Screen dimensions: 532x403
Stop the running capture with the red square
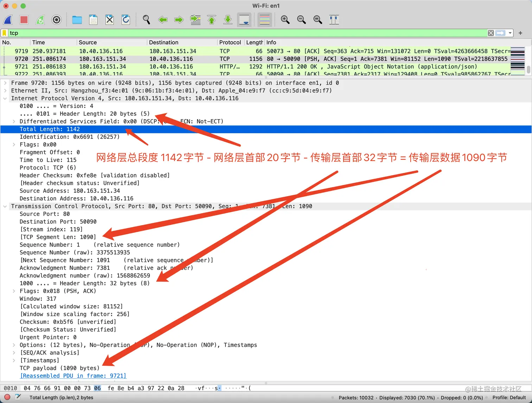[x=24, y=20]
